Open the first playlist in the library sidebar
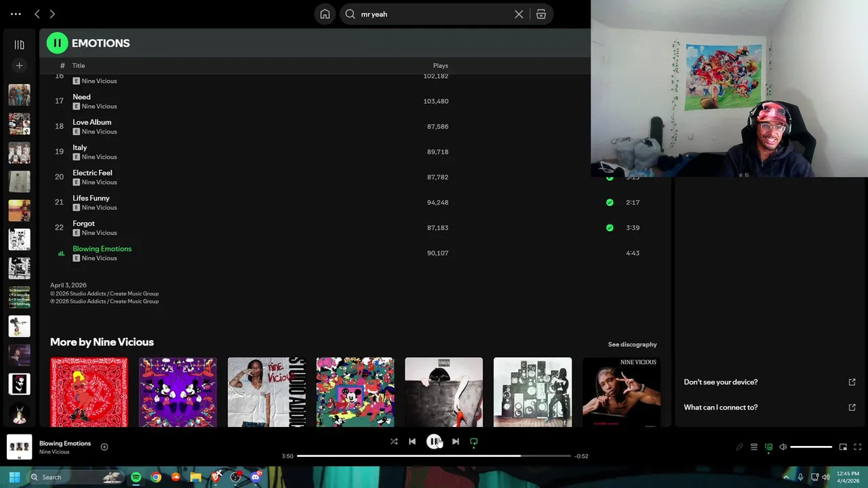The image size is (868, 488). coord(19,95)
